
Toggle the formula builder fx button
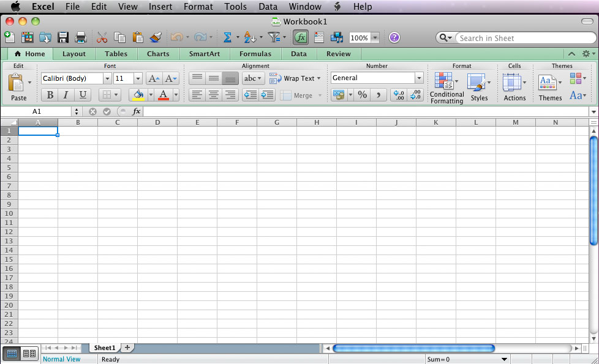click(x=300, y=38)
